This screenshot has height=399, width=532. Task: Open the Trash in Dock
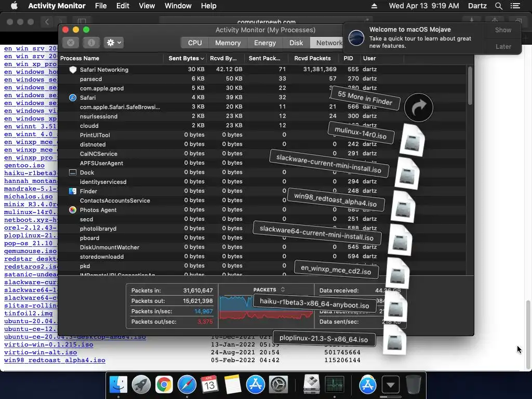(413, 384)
